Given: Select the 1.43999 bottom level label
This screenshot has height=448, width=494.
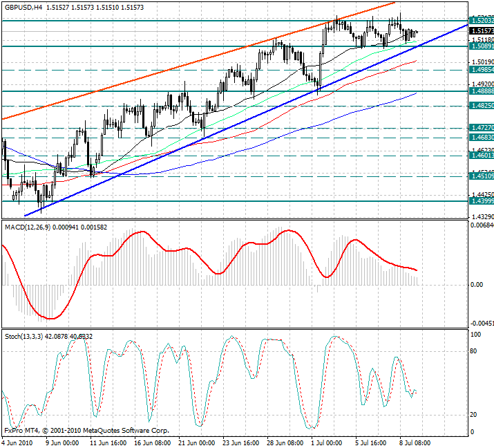Looking at the screenshot, I should coord(482,200).
